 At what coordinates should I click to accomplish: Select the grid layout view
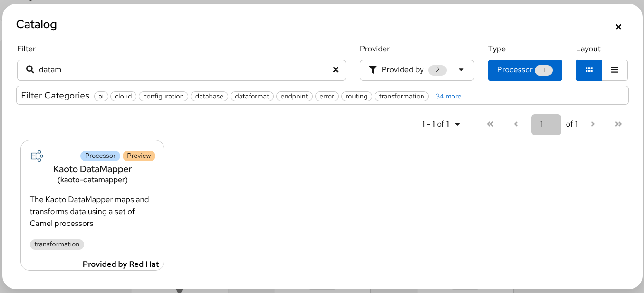coord(588,69)
